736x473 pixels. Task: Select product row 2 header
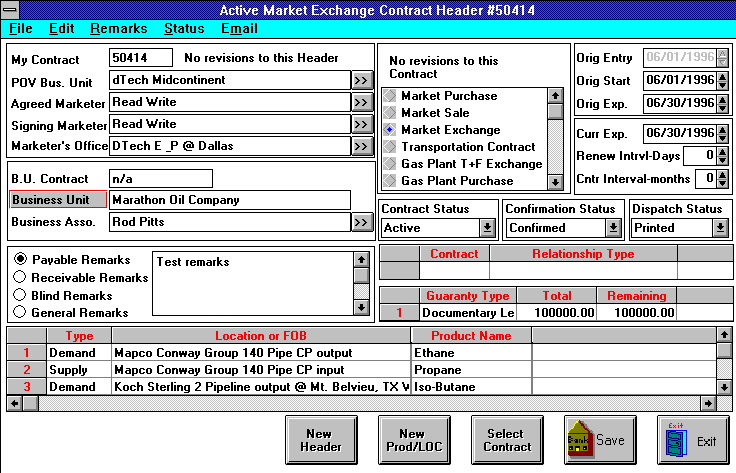(27, 370)
